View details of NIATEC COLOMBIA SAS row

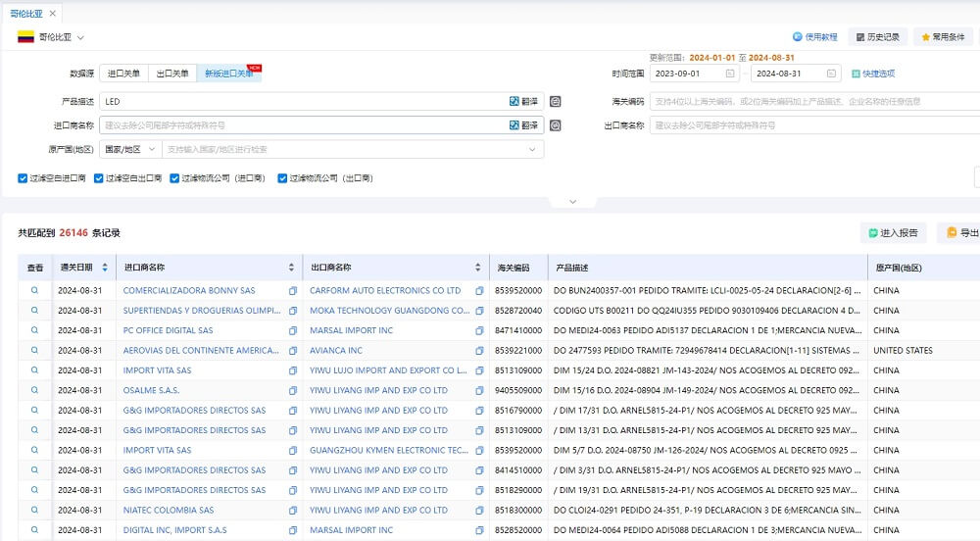click(35, 511)
